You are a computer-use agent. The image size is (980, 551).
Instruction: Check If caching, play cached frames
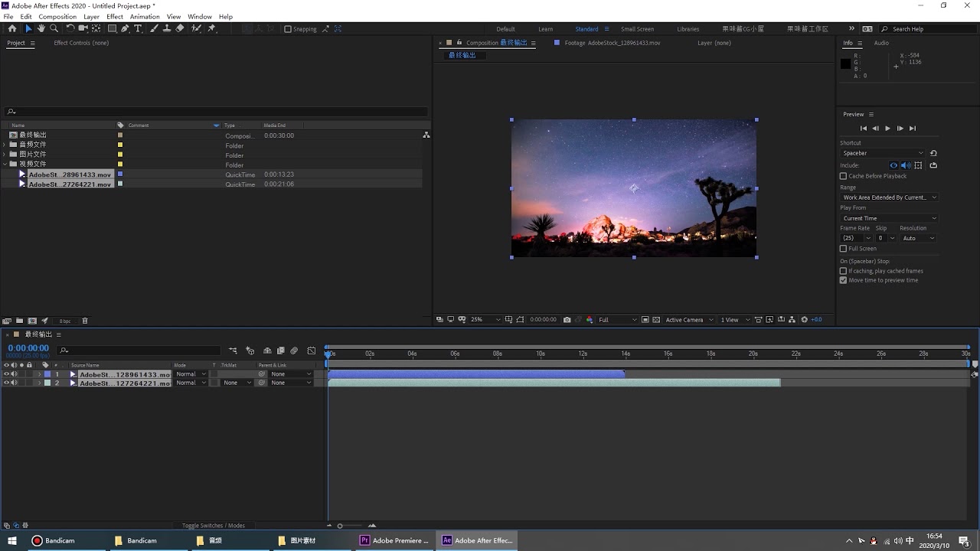pos(843,271)
